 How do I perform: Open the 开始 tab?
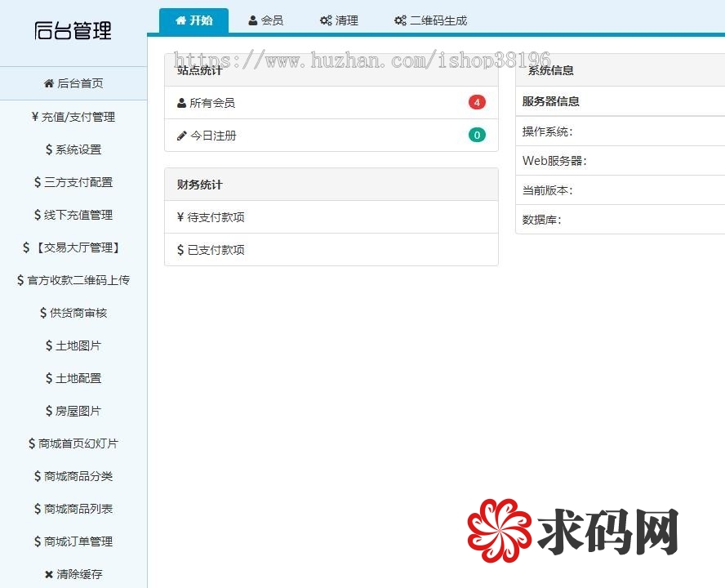(193, 20)
